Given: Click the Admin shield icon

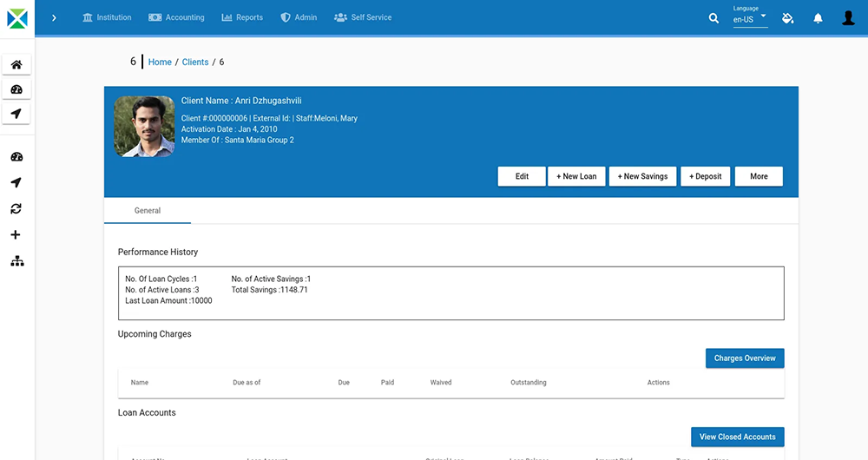Looking at the screenshot, I should tap(285, 17).
